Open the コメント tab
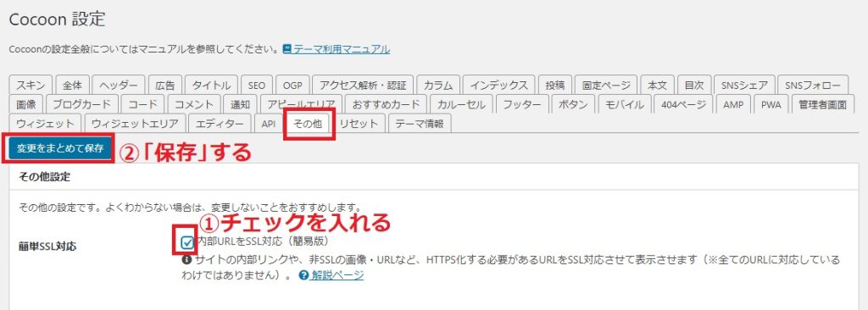This screenshot has height=310, width=868. click(x=194, y=105)
